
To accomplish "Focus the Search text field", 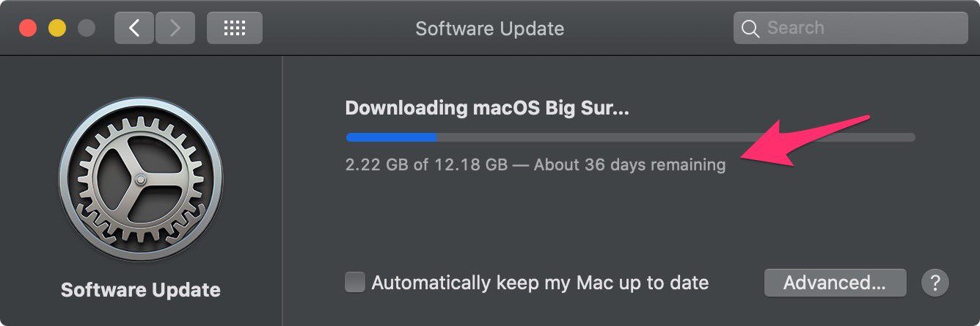I will click(x=850, y=29).
